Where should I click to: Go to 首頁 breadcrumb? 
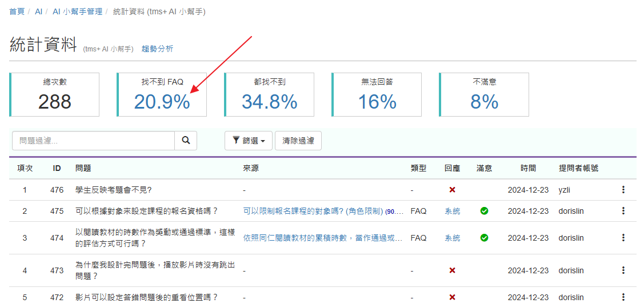tap(17, 11)
